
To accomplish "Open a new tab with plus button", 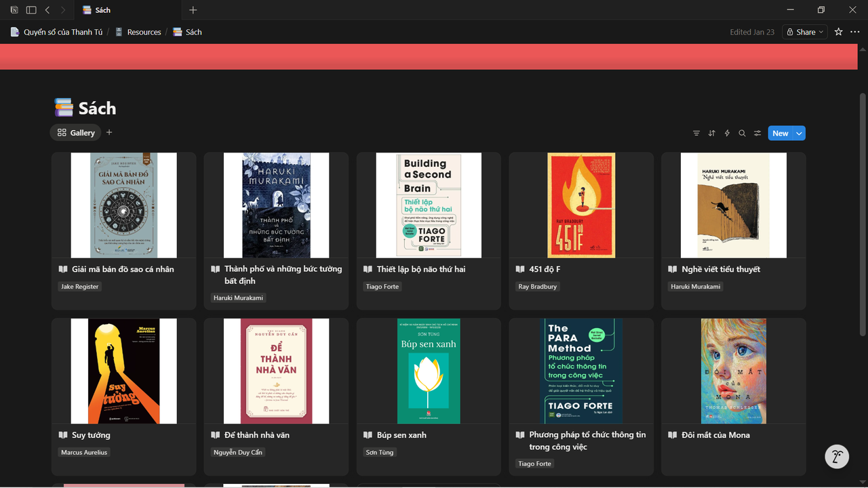I will pos(193,10).
